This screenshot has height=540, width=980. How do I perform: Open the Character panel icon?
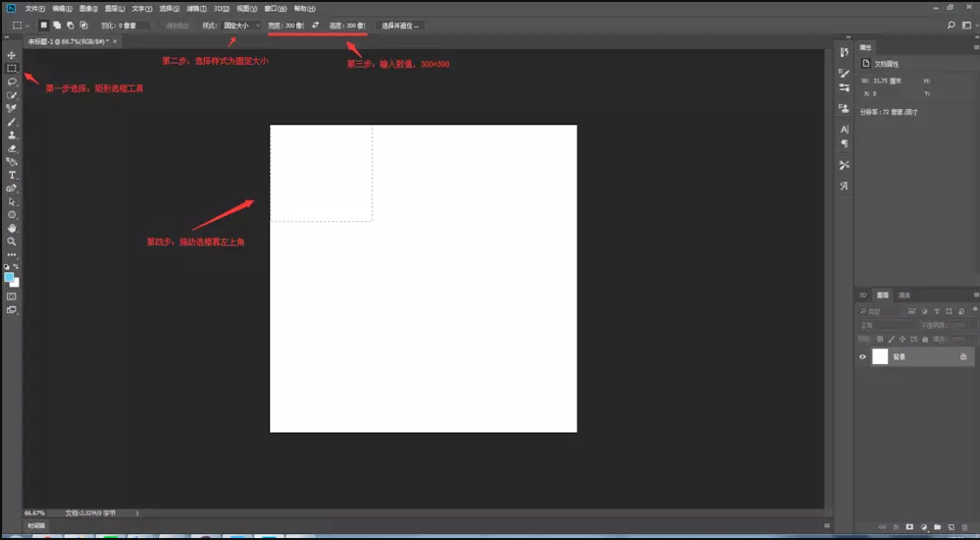click(845, 130)
